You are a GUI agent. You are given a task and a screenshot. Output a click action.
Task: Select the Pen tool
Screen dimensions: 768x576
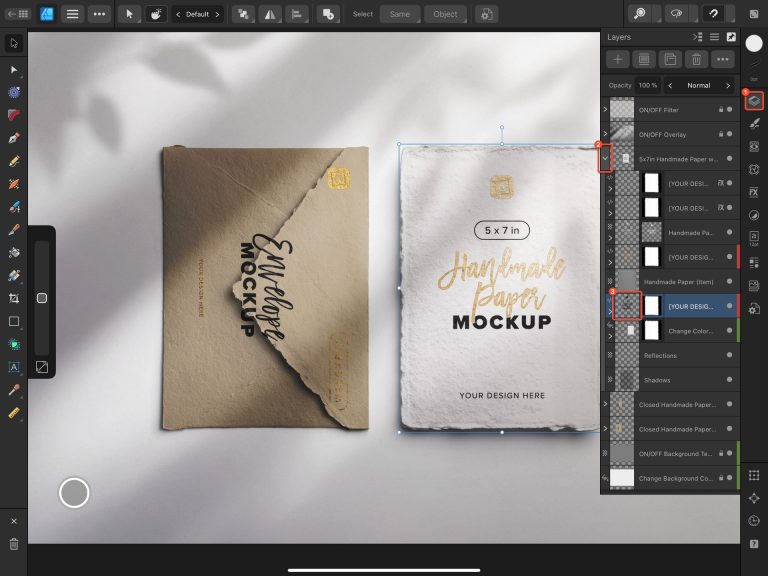click(14, 138)
